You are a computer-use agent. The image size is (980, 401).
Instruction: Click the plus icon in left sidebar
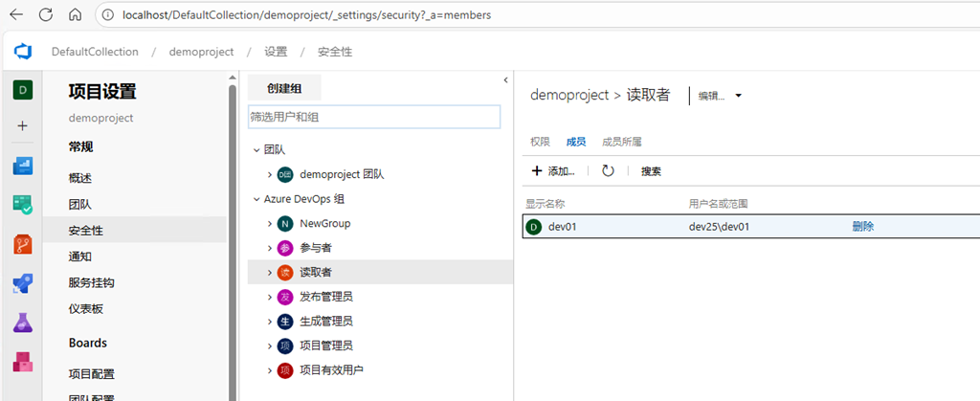click(x=23, y=125)
